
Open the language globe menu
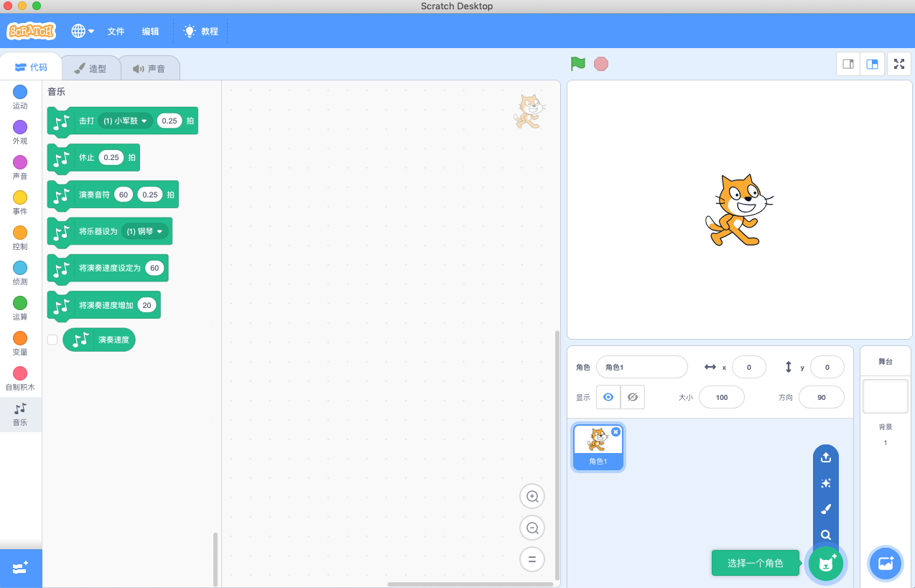[x=83, y=31]
